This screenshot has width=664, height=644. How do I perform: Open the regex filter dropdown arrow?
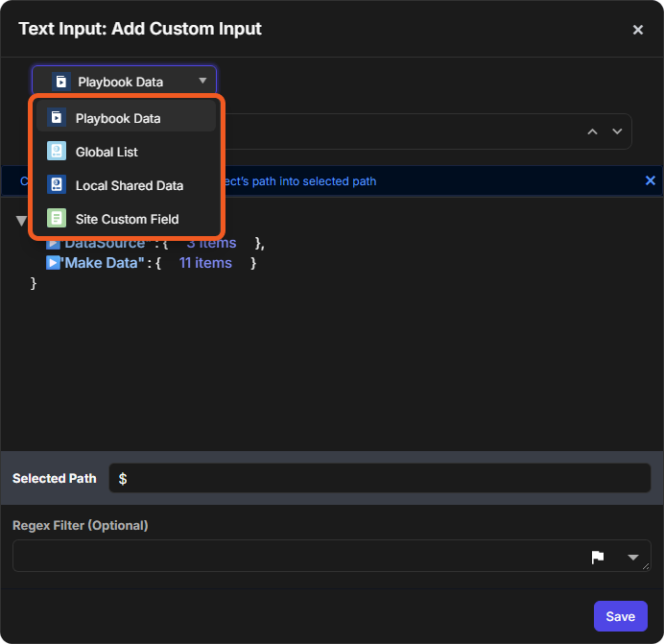point(632,558)
